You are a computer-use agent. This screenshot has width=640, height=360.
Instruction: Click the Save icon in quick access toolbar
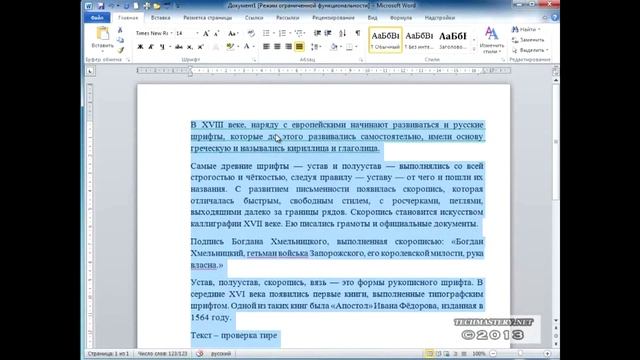(x=101, y=6)
